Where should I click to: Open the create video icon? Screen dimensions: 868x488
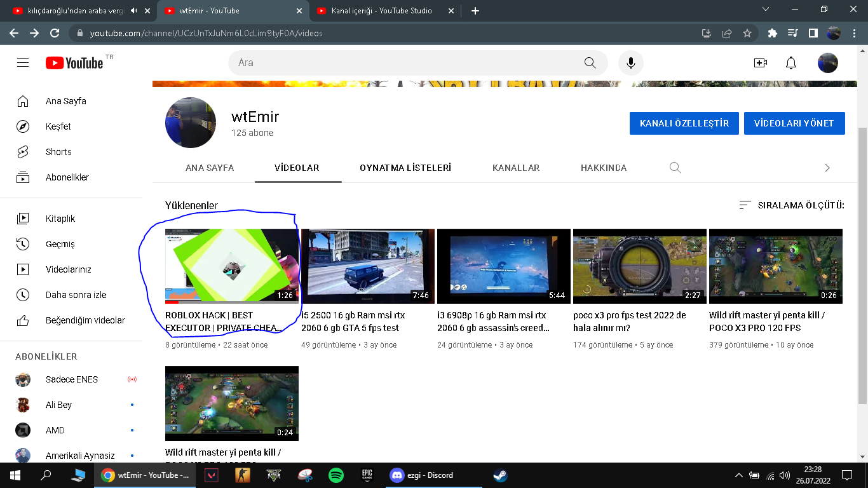tap(761, 63)
